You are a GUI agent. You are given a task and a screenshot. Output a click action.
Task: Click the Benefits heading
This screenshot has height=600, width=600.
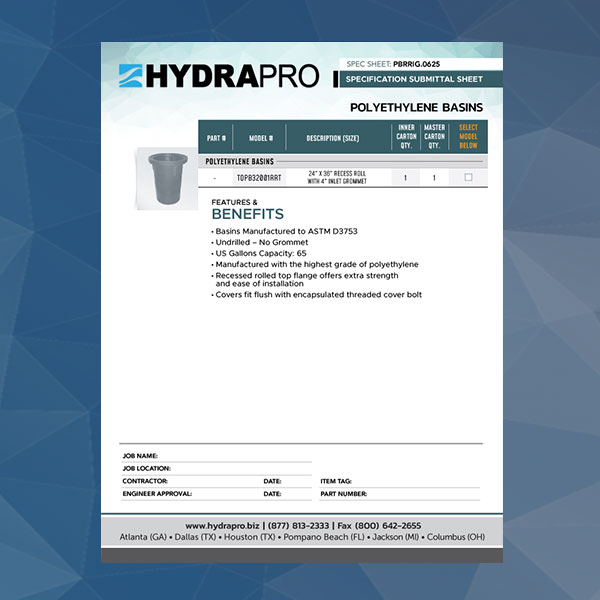click(x=248, y=214)
